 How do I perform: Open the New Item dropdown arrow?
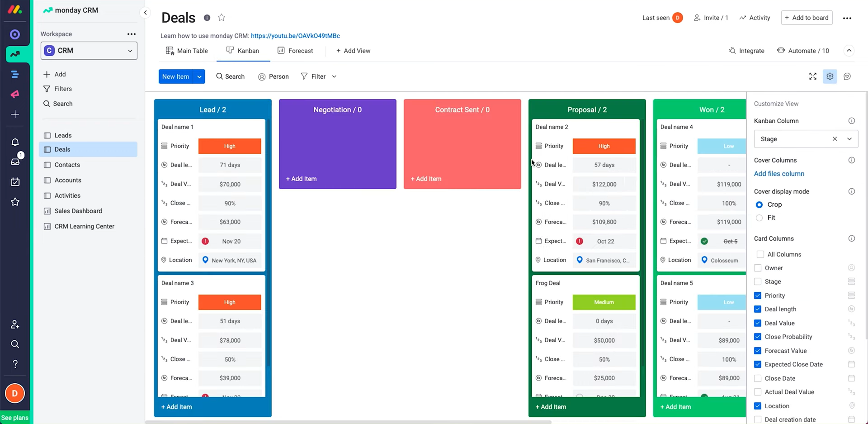pos(199,76)
